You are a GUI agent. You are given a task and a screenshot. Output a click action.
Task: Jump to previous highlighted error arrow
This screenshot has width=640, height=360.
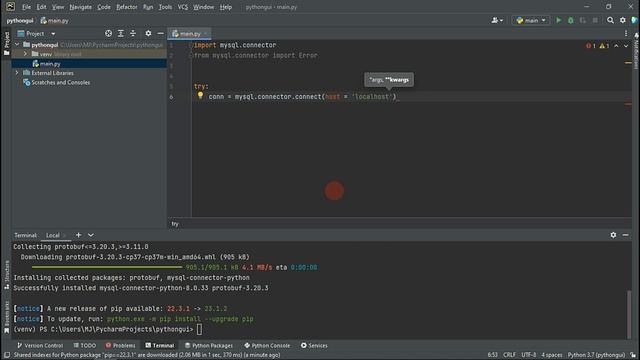pyautogui.click(x=616, y=46)
